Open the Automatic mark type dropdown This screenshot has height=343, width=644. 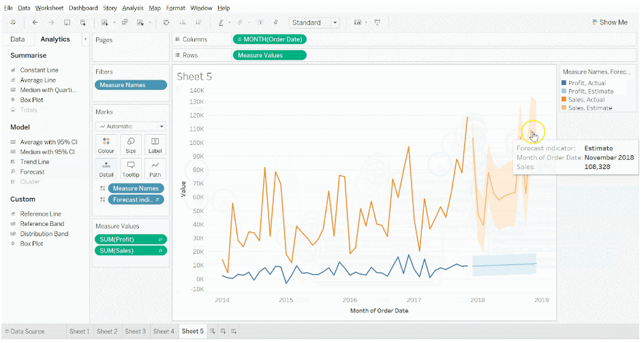click(131, 127)
